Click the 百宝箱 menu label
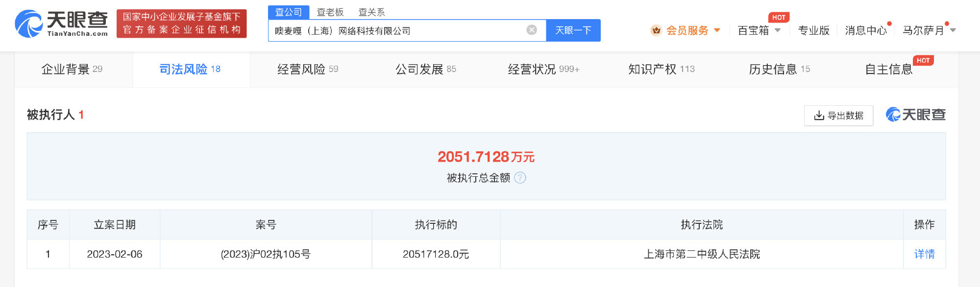 point(753,30)
